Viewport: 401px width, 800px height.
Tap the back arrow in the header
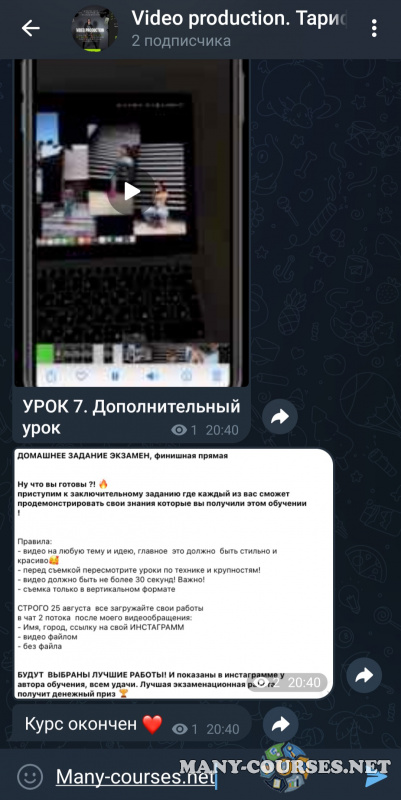point(30,29)
